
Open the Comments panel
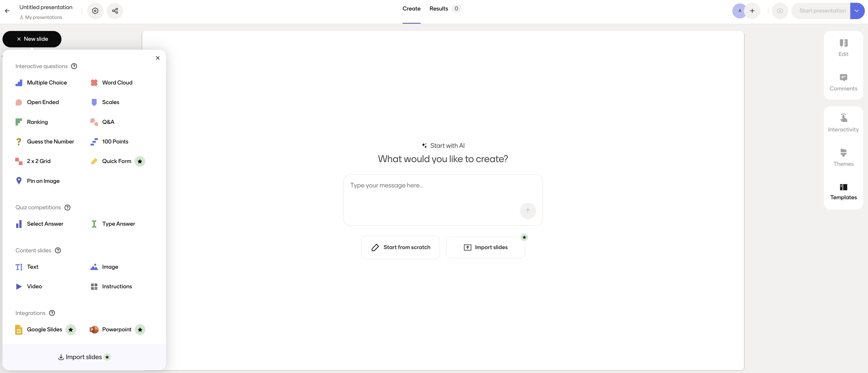(x=843, y=83)
